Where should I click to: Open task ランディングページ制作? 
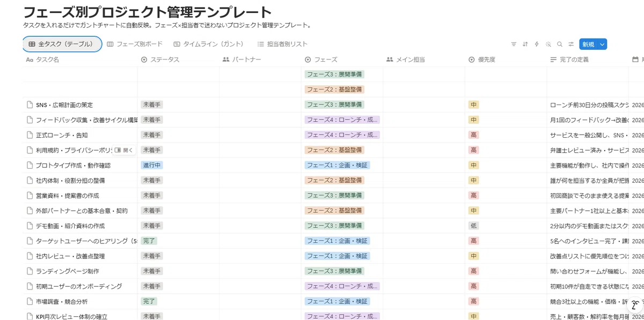68,271
